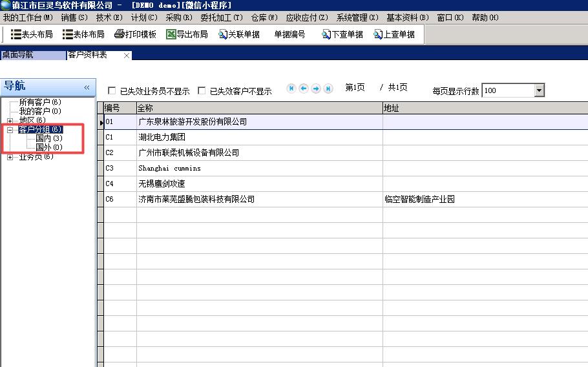Enable 已失效业务员不显示 checkbox
The image size is (588, 367).
click(x=112, y=91)
